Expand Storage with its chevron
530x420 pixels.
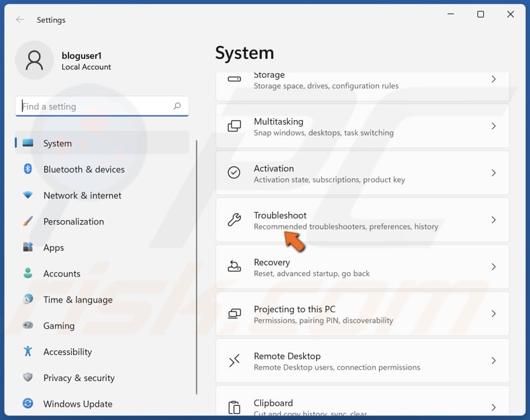coord(494,79)
